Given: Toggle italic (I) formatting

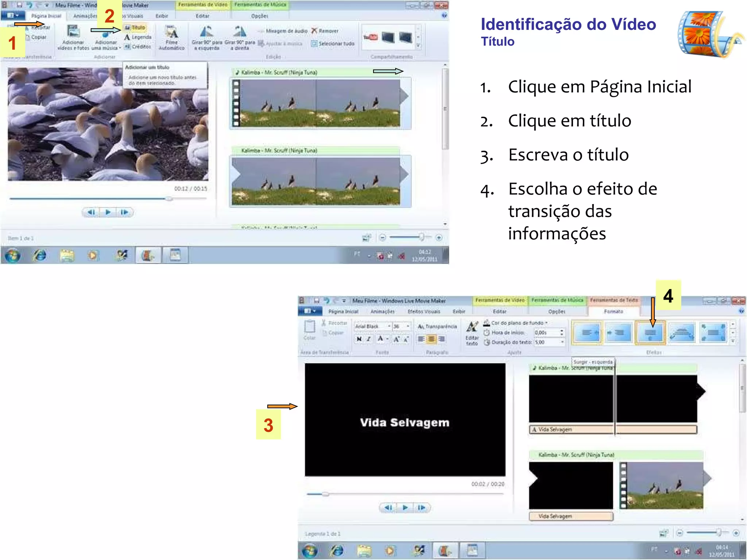Looking at the screenshot, I should click(x=369, y=339).
